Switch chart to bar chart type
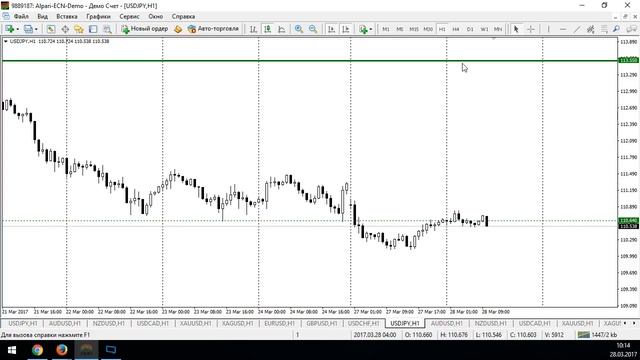 [253, 29]
